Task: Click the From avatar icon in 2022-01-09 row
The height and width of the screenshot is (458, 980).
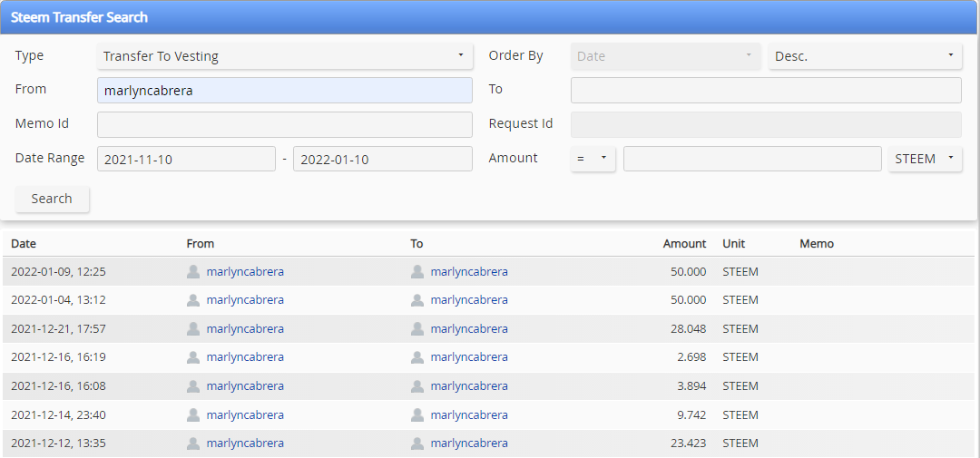Action: tap(193, 271)
